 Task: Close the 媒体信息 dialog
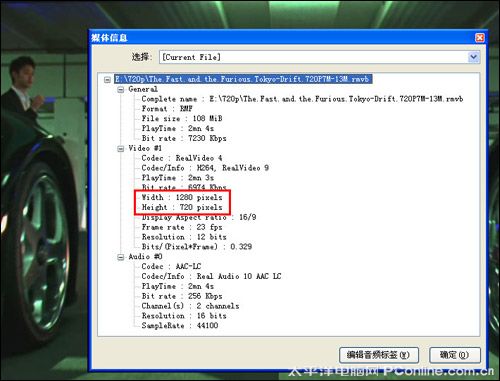[x=479, y=38]
